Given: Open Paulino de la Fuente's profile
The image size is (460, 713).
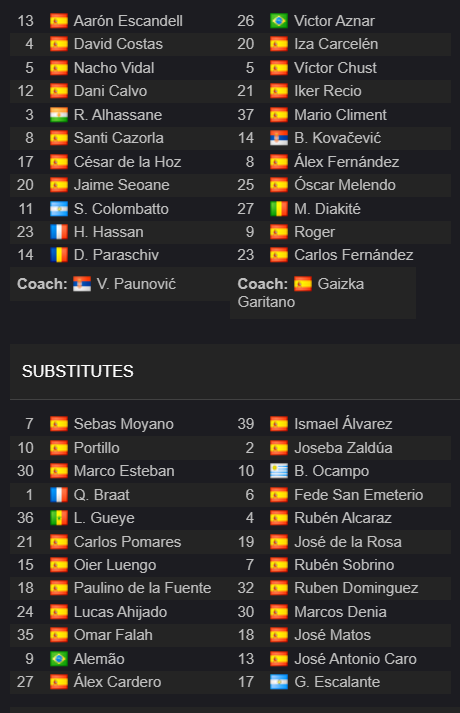Looking at the screenshot, I should coord(142,588).
